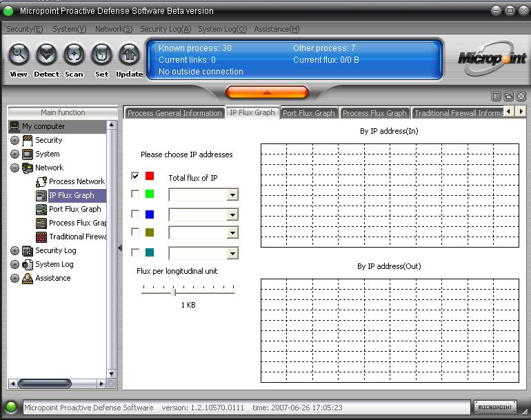Screen dimensions: 531x420
Task: Select My computer icon in tree
Action: tap(14, 126)
